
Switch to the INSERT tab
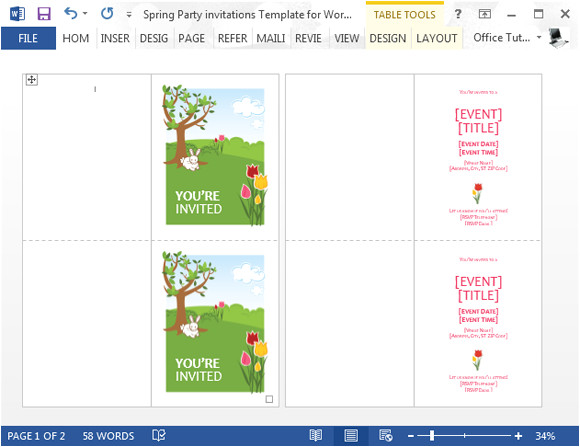115,38
